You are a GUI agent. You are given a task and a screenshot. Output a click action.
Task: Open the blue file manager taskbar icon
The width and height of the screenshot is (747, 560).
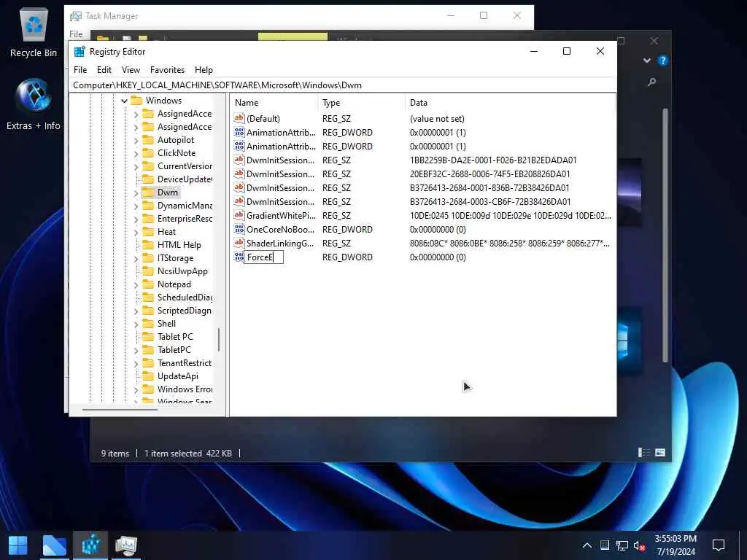click(x=54, y=545)
